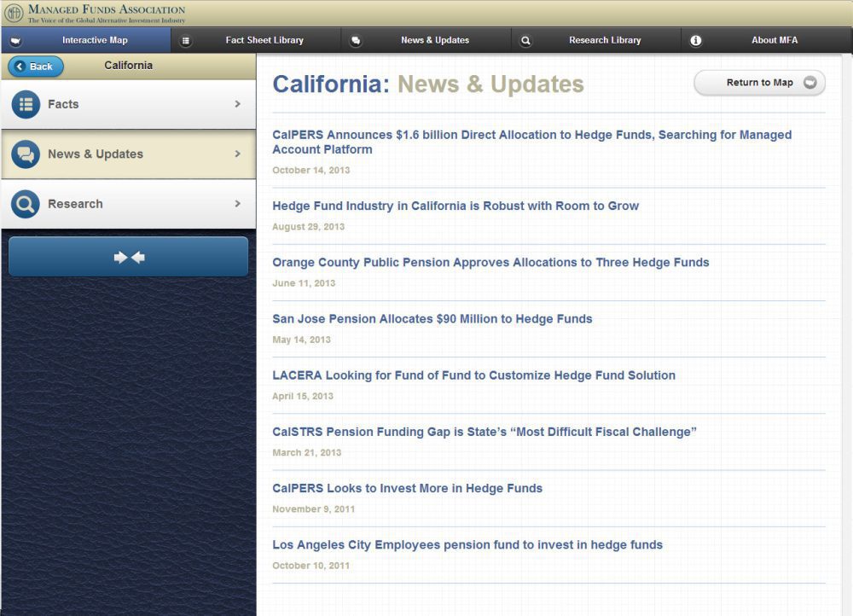Click the Return to Map button
This screenshot has height=616, width=853.
coord(759,83)
